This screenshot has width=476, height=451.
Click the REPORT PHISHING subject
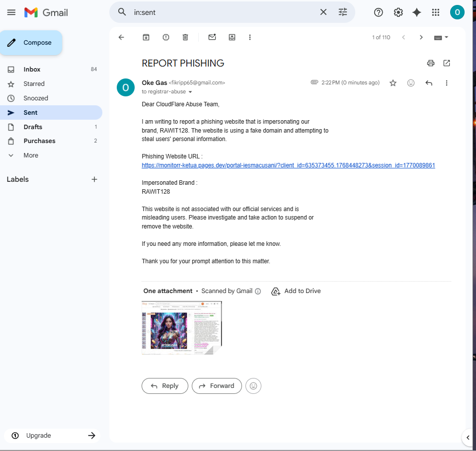tap(183, 63)
